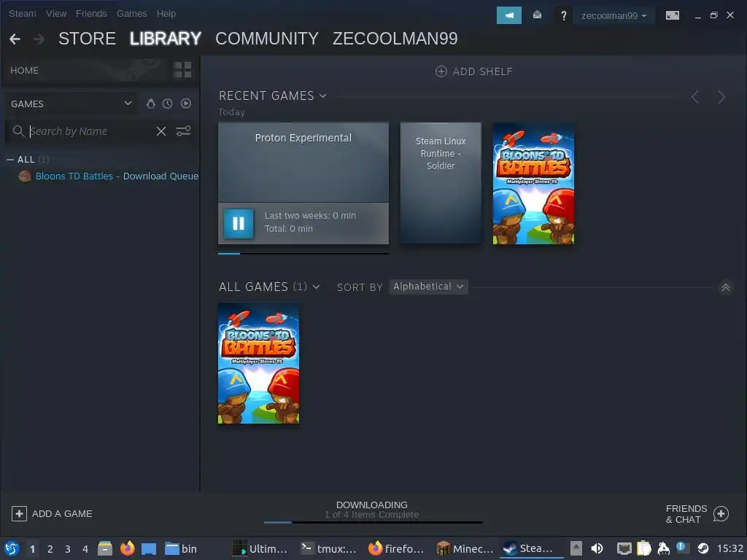The height and width of the screenshot is (560, 747).
Task: Click ADD A GAME label
Action: pyautogui.click(x=62, y=514)
